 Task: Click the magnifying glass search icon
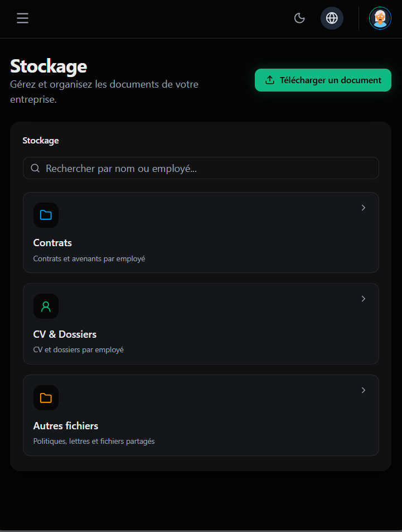[35, 167]
